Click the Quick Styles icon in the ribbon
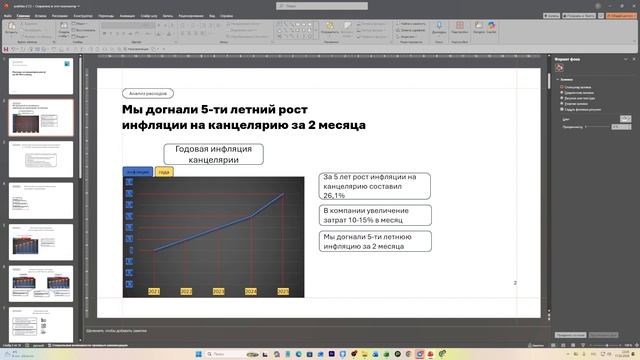Viewport: 640px width, 360px height. tap(347, 26)
